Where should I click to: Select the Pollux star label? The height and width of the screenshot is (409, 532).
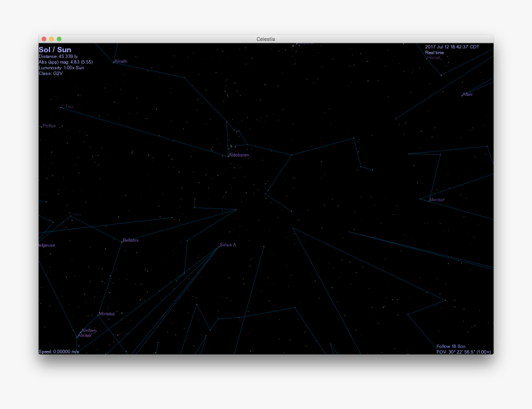pyautogui.click(x=49, y=126)
